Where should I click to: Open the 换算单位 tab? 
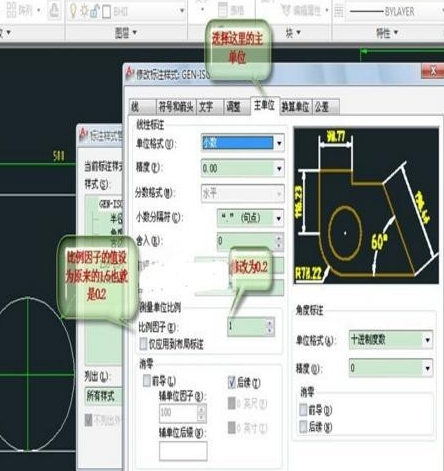295,107
